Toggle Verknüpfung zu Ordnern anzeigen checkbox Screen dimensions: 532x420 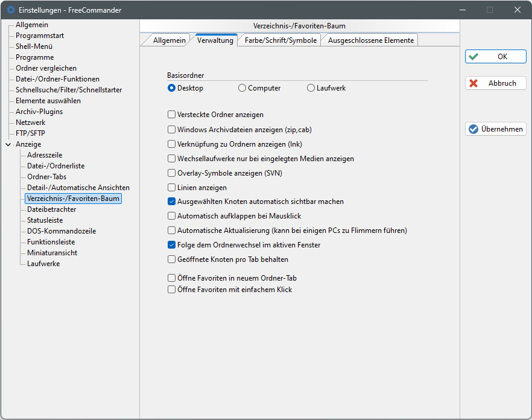point(172,144)
